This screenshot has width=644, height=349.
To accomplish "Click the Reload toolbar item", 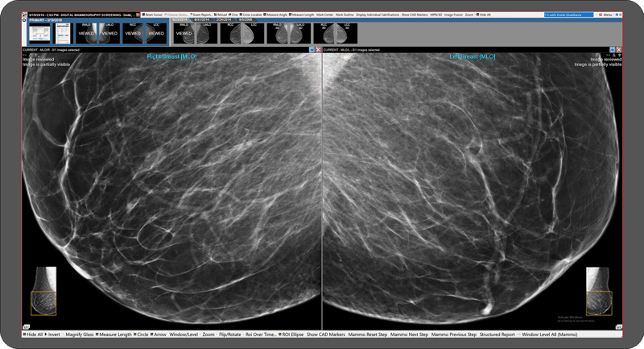I will 221,15.
